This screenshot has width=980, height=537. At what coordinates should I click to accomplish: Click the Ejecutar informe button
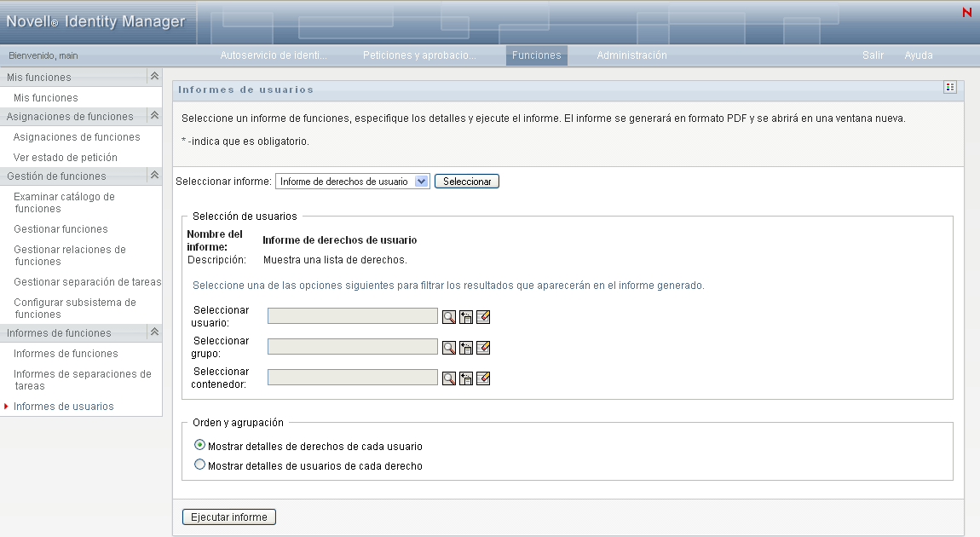click(228, 517)
